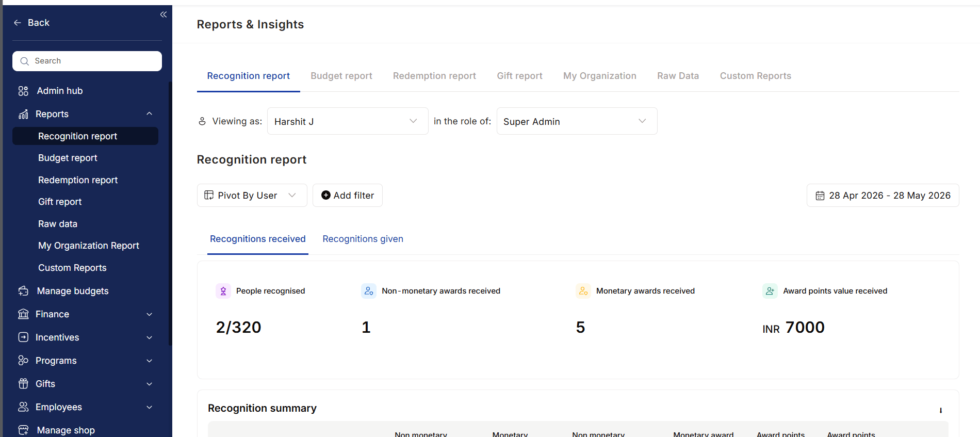The height and width of the screenshot is (437, 980).
Task: Open My Organization Report in sidebar
Action: click(x=89, y=246)
